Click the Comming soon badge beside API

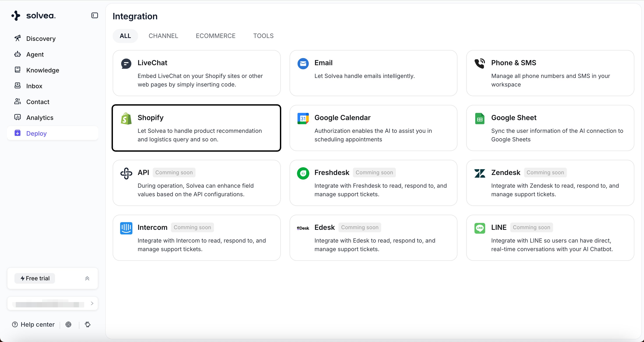point(174,172)
